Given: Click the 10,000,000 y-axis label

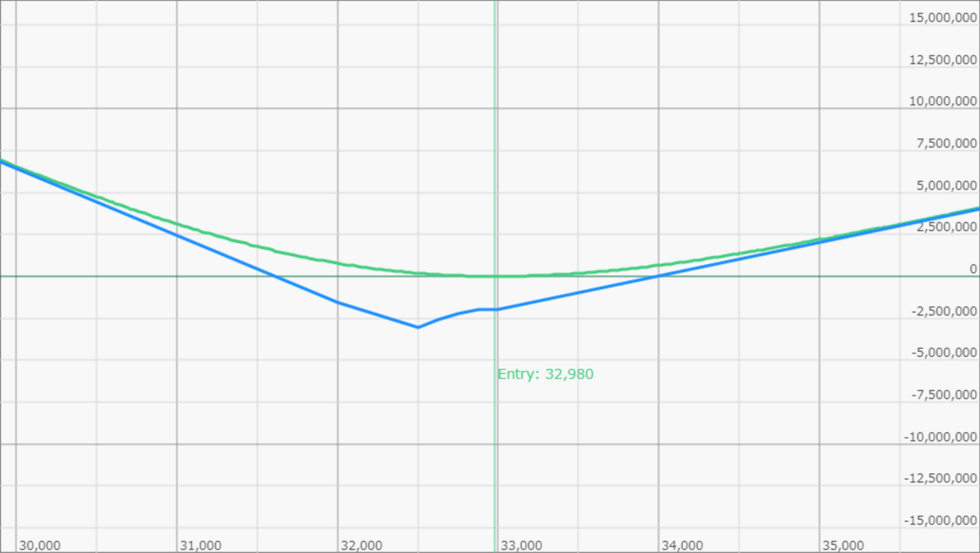Looking at the screenshot, I should [x=943, y=101].
